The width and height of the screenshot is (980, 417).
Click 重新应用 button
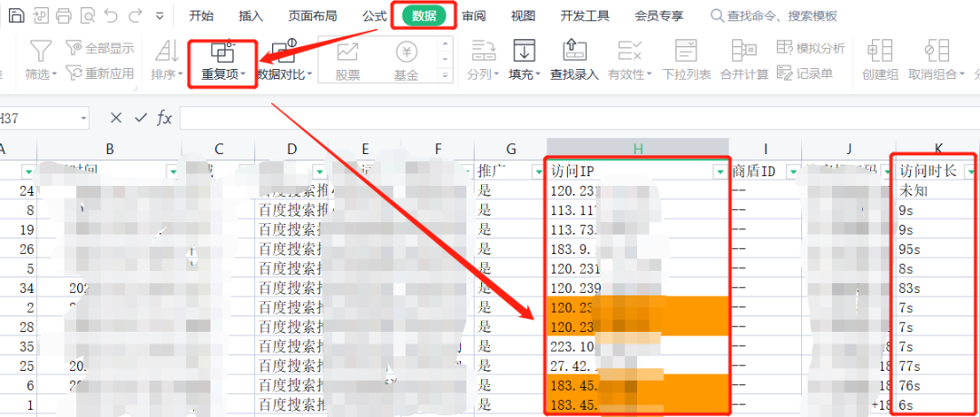pos(100,73)
